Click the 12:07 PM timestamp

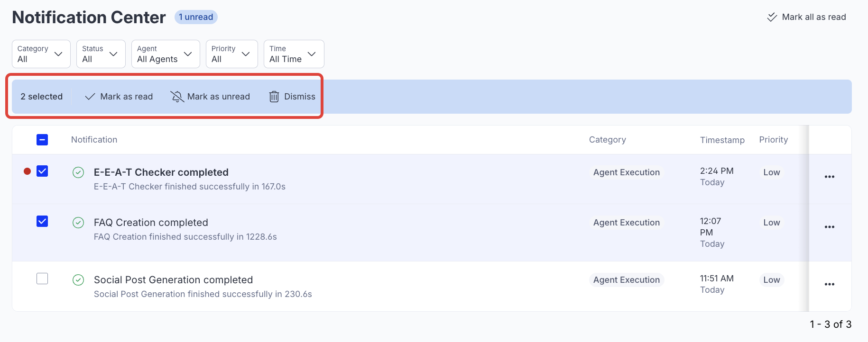(x=711, y=227)
